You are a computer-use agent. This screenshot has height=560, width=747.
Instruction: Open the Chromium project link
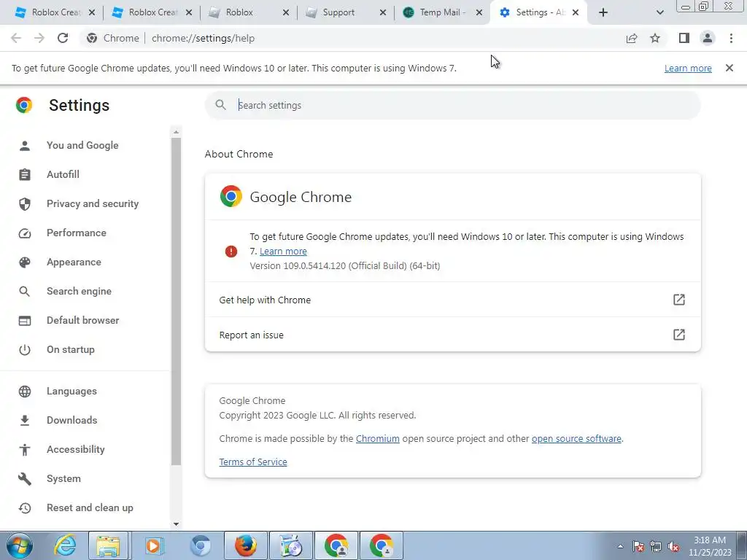pyautogui.click(x=377, y=438)
